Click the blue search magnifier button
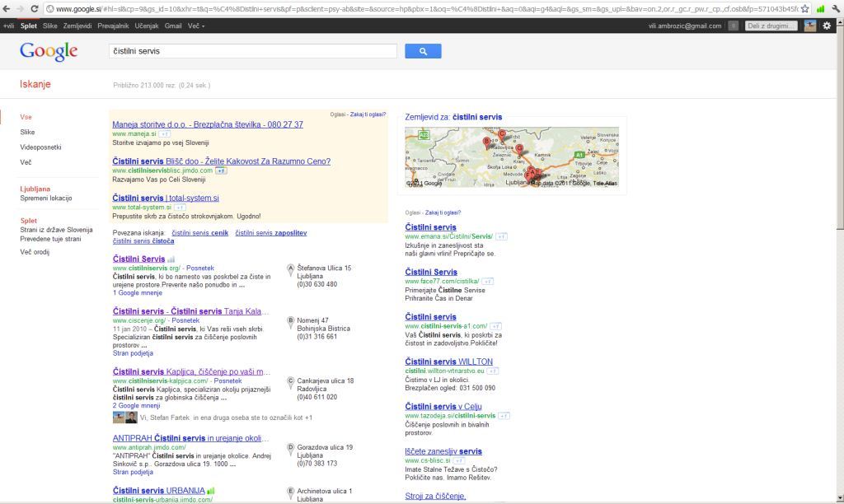This screenshot has width=844, height=504. (423, 51)
